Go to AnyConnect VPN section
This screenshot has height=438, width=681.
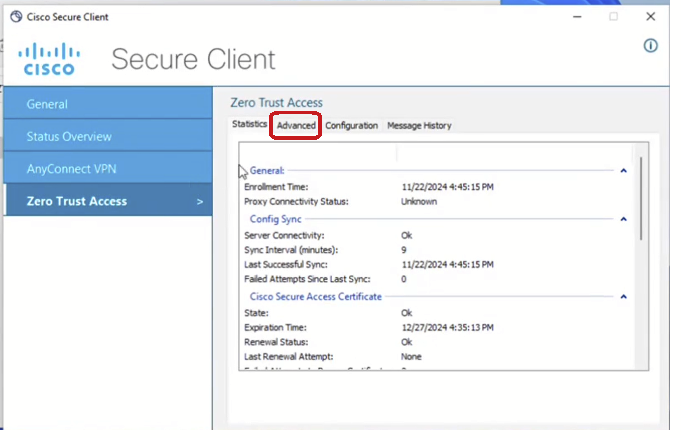[108, 169]
